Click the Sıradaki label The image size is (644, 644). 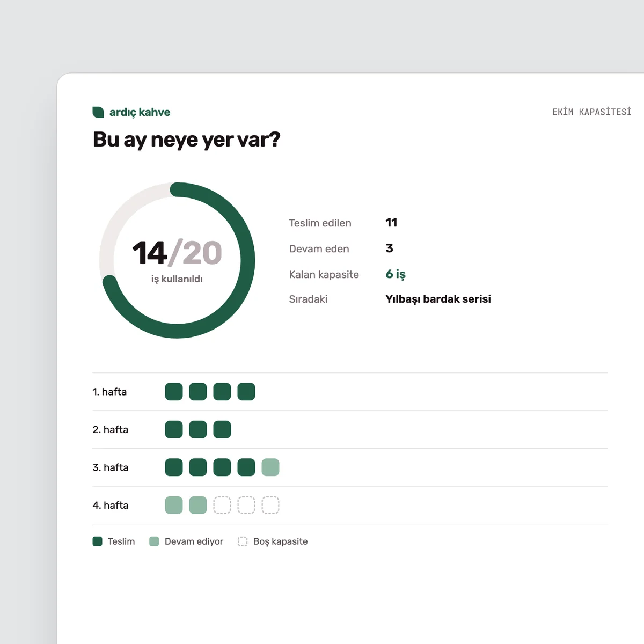tap(308, 299)
